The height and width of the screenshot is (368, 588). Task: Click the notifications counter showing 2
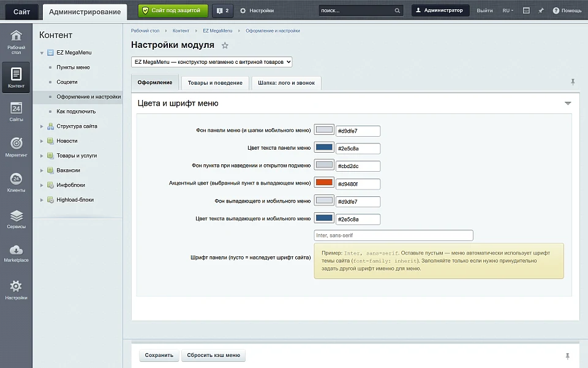coord(223,10)
